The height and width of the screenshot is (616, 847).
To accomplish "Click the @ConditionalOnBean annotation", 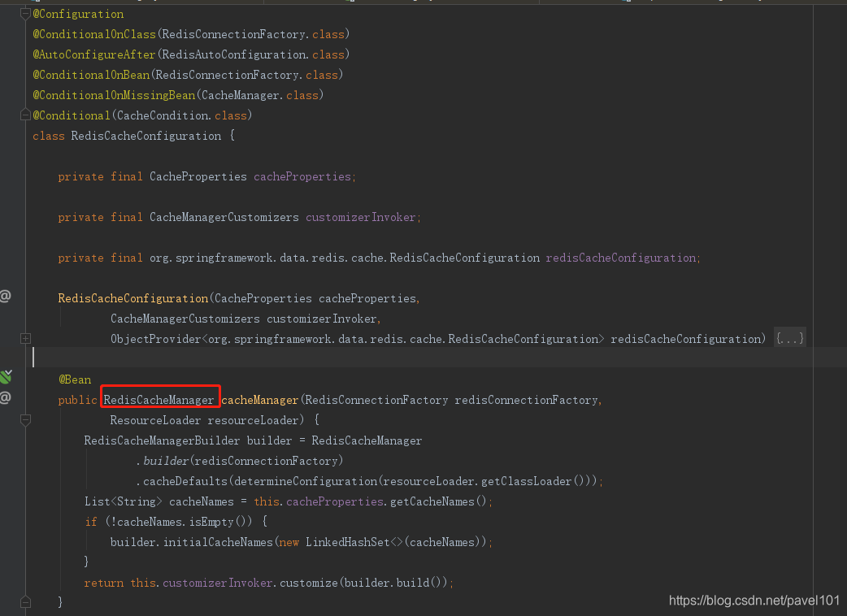I will coord(91,75).
